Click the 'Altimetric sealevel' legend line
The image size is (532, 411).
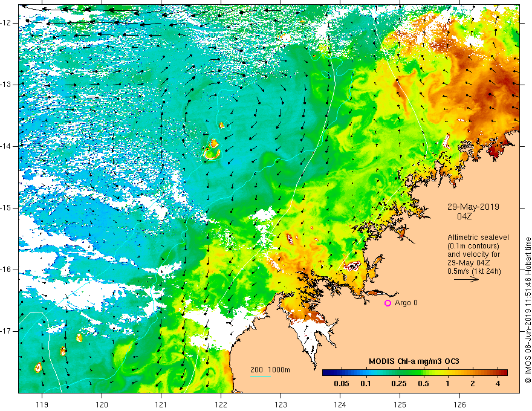(x=478, y=238)
